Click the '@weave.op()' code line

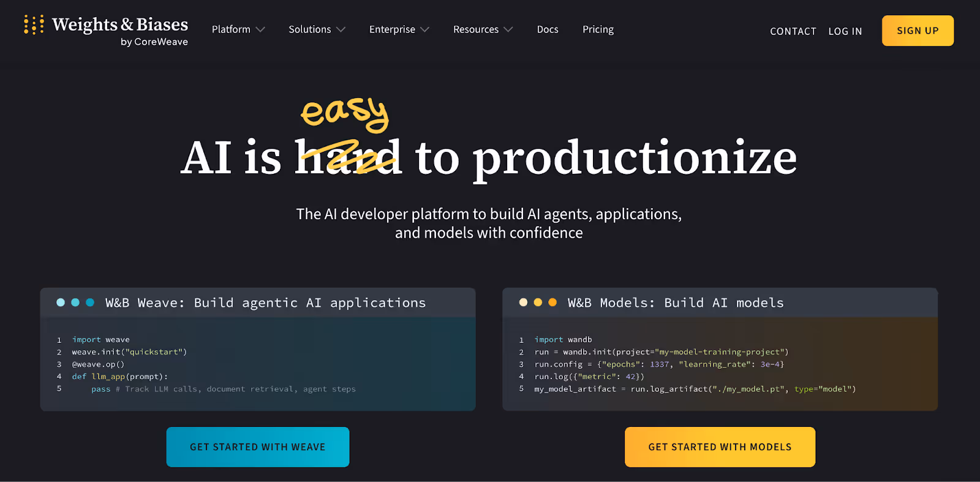[98, 364]
